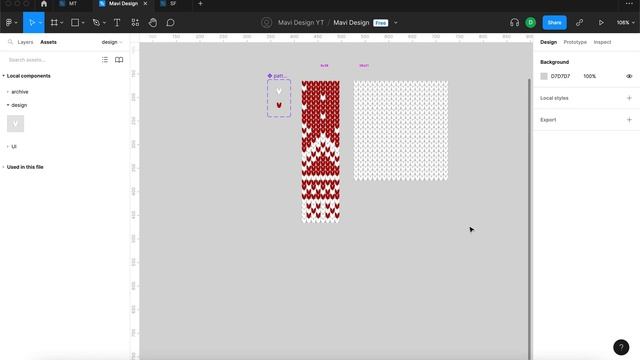Viewport: 640px width, 360px height.
Task: Open Frame tool options dropdown arrow
Action: click(x=62, y=23)
